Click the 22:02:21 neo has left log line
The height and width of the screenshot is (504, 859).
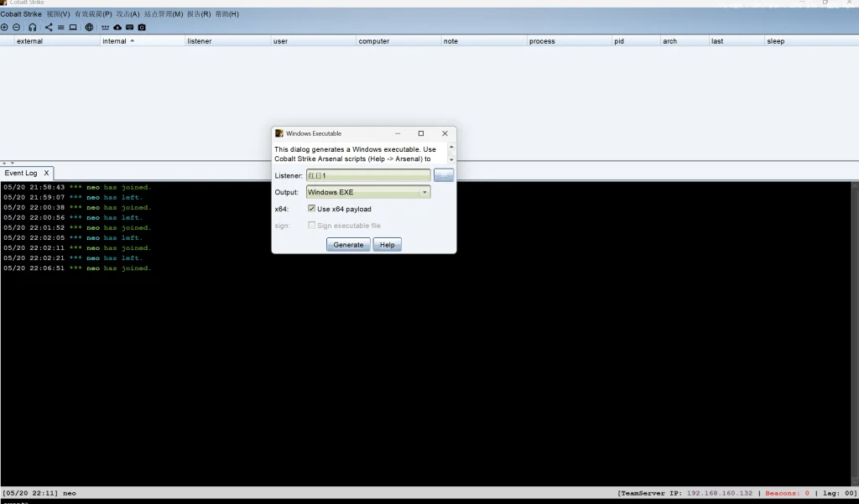[73, 258]
